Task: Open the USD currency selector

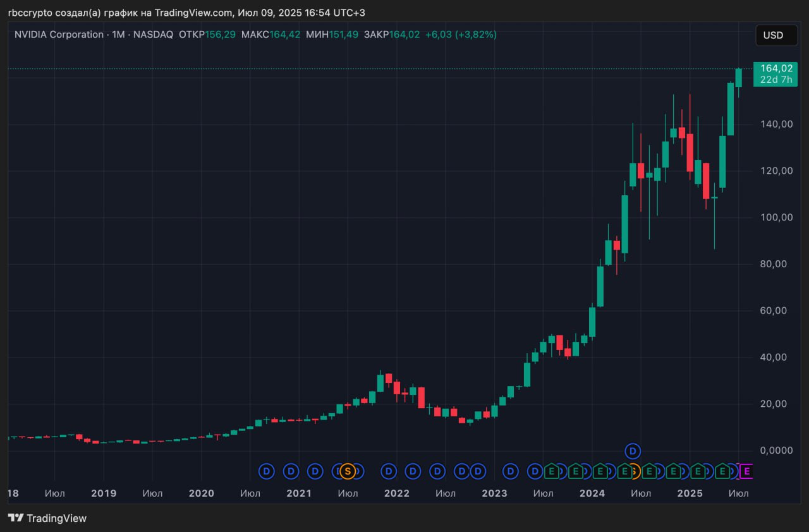Action: (x=776, y=35)
